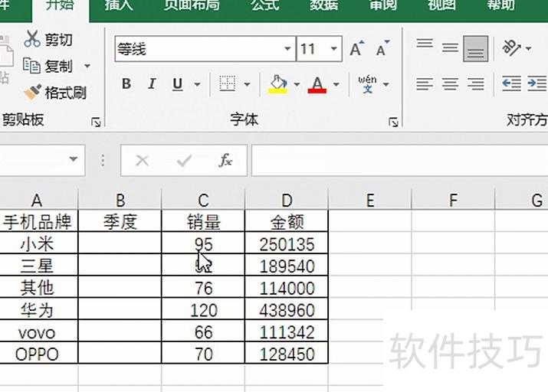The image size is (548, 392).
Task: Align text left
Action: pyautogui.click(x=425, y=84)
